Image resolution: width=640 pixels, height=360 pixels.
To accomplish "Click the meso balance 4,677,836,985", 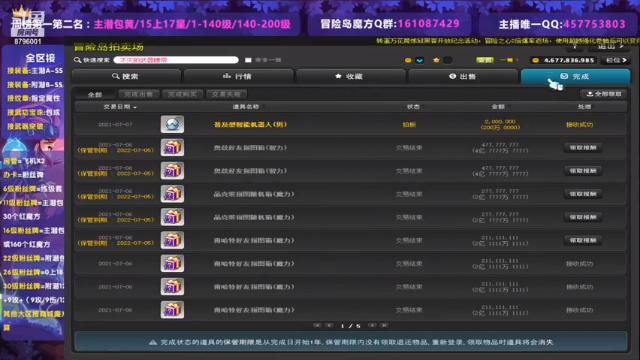I will coord(569,60).
